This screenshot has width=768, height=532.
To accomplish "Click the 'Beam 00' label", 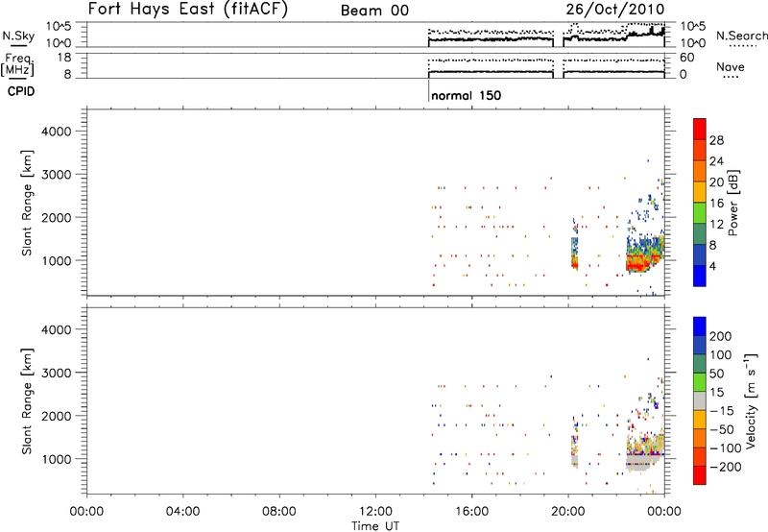I will tap(374, 11).
